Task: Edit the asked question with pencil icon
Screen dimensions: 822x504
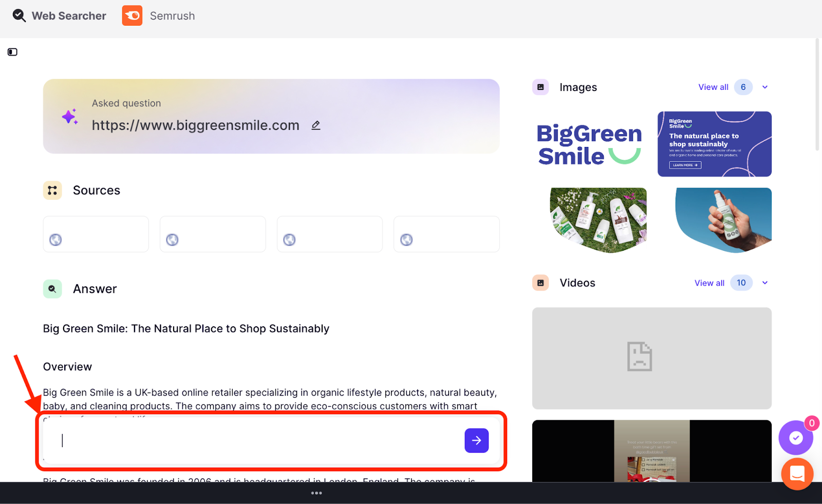Action: 316,125
